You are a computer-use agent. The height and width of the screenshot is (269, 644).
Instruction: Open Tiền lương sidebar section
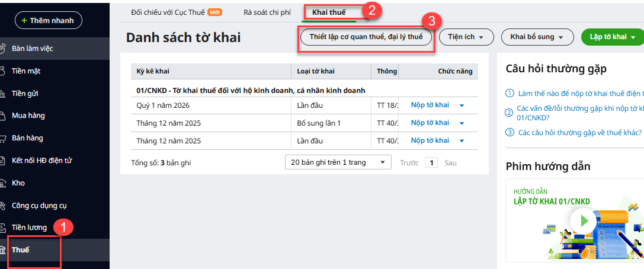click(x=29, y=228)
